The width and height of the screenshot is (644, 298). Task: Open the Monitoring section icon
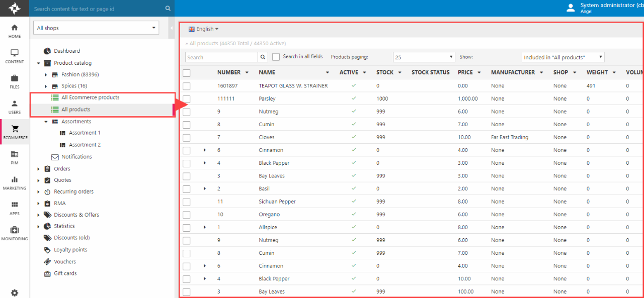pyautogui.click(x=15, y=233)
